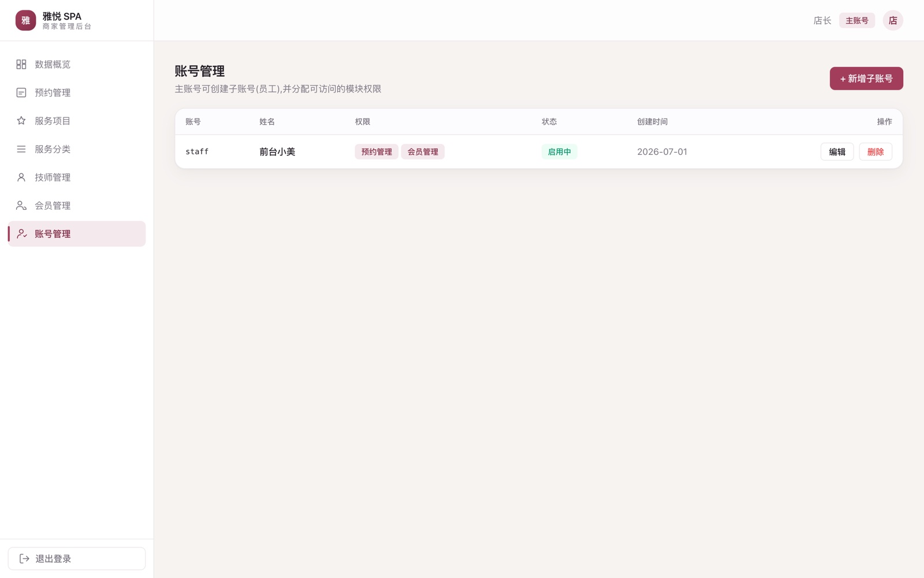Image resolution: width=924 pixels, height=578 pixels.
Task: Click the 会员管理 users icon
Action: click(x=21, y=206)
